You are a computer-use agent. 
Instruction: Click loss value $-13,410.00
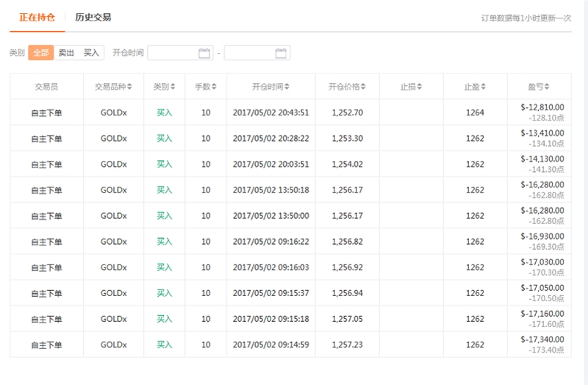pyautogui.click(x=542, y=133)
